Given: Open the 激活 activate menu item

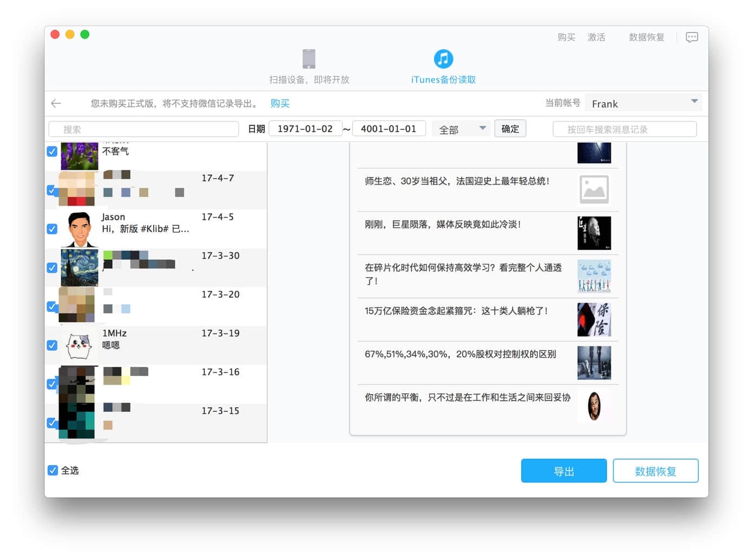Looking at the screenshot, I should click(596, 37).
